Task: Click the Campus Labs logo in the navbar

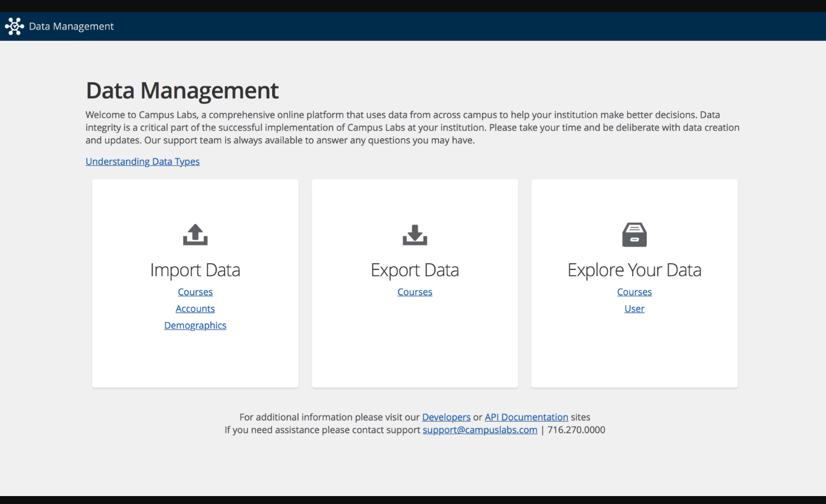Action: [14, 26]
